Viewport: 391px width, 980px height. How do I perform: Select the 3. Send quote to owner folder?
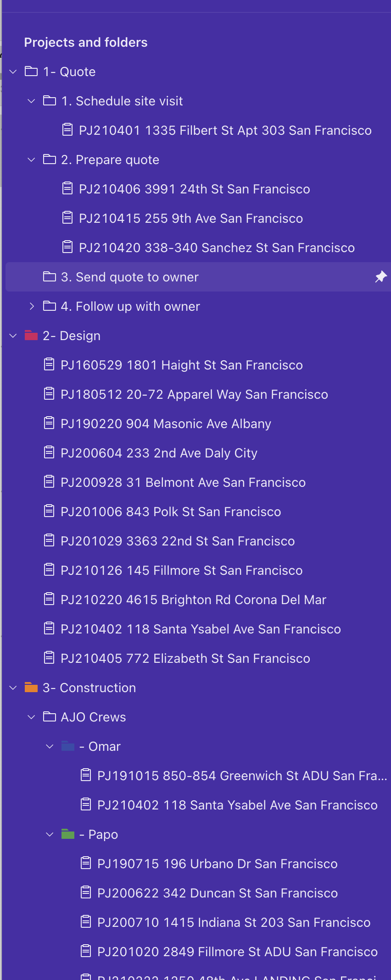129,277
